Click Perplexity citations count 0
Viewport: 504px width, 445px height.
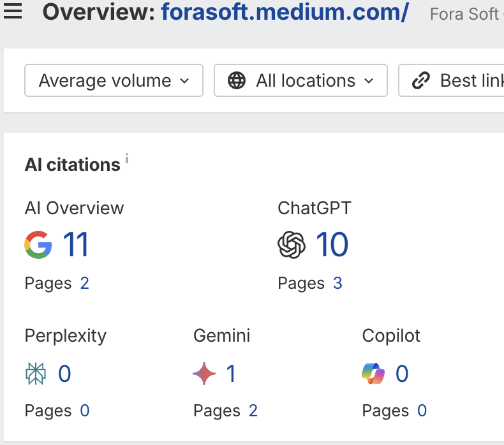tap(64, 374)
